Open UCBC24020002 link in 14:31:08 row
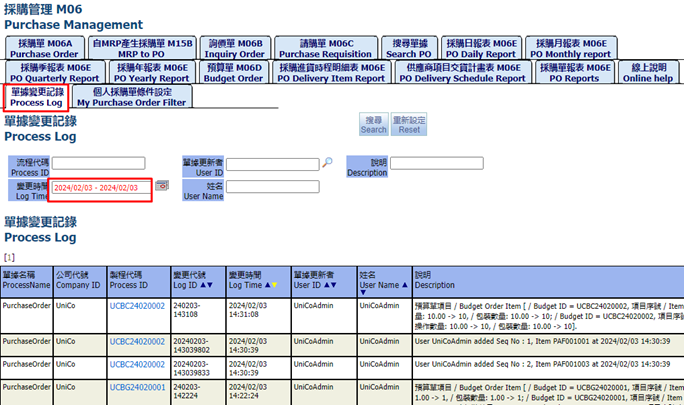Viewport: 684px width, 405px height. click(137, 306)
